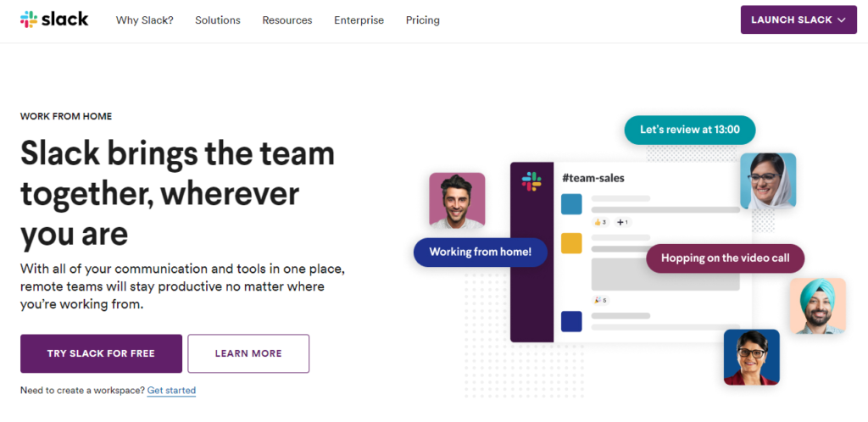Follow the Get started link
Viewport: 868px width, 422px height.
171,390
